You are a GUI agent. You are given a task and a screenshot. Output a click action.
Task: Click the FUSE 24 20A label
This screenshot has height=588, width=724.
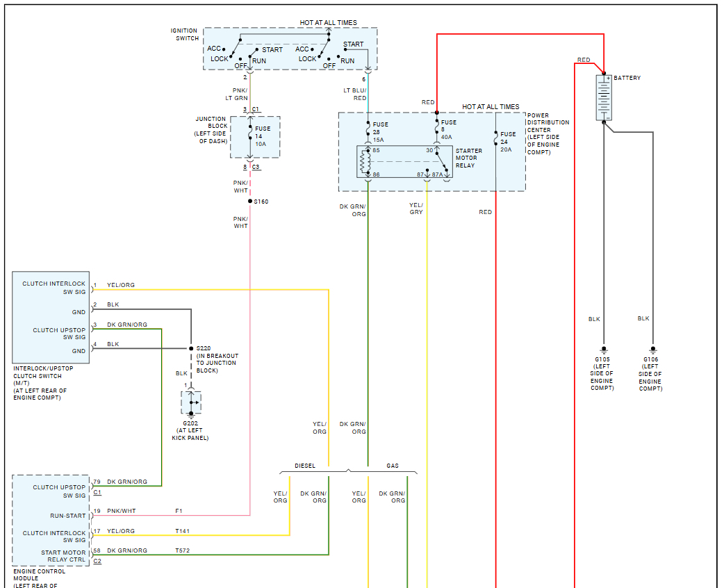tap(508, 142)
